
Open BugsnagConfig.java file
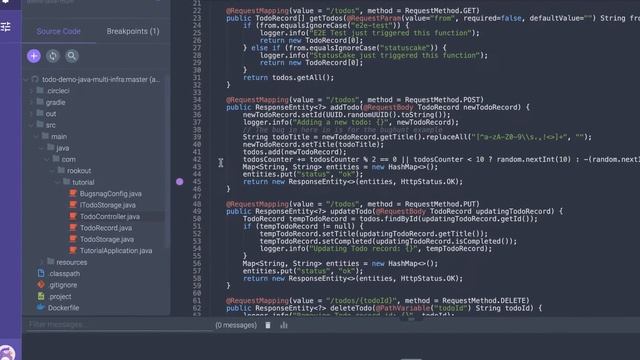click(x=111, y=193)
